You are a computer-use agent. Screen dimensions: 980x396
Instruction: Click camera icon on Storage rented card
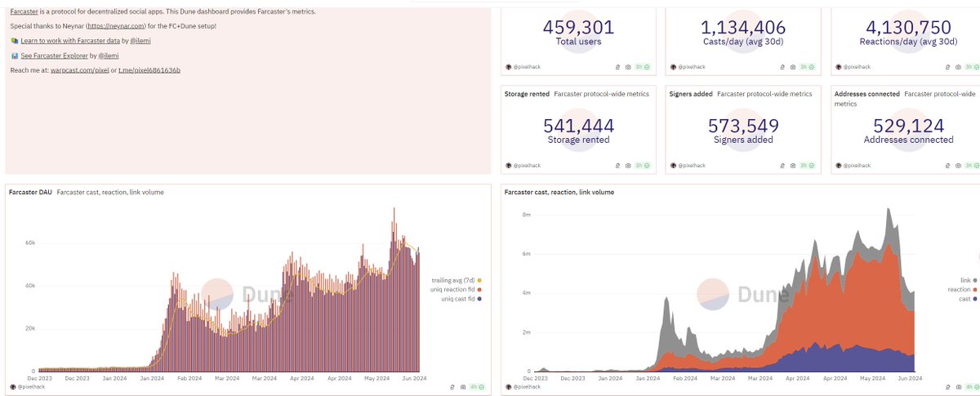(627, 166)
